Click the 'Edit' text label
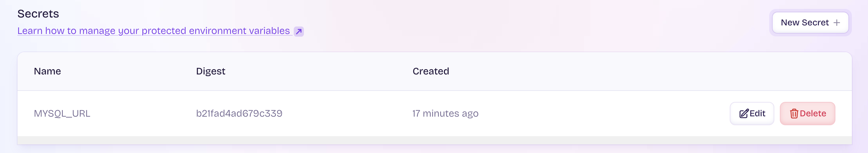Viewport: 868px width, 153px height. (758, 114)
